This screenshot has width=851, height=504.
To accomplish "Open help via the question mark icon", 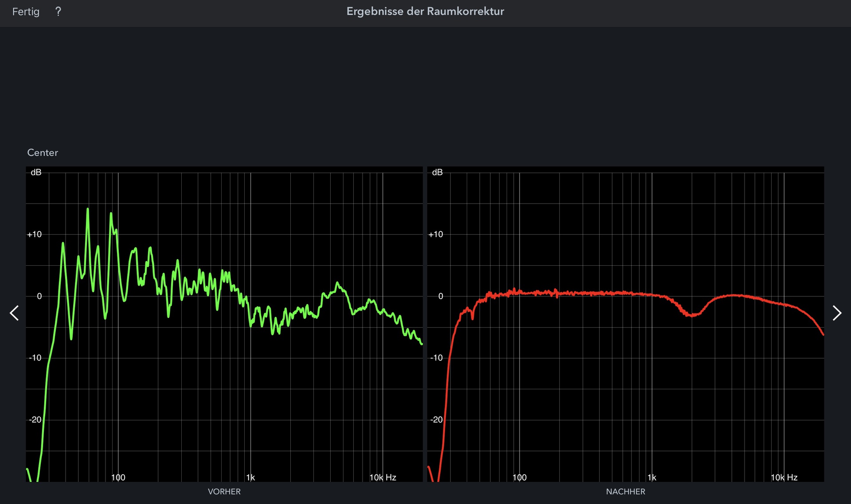I will (x=58, y=12).
